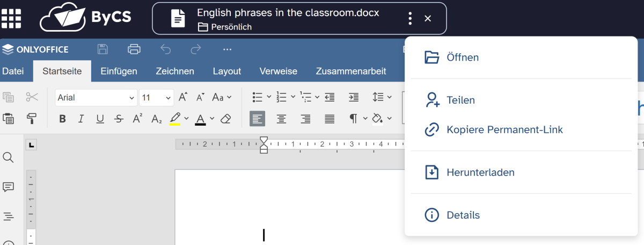644x245 pixels.
Task: Enable left text alignment
Action: click(x=257, y=118)
